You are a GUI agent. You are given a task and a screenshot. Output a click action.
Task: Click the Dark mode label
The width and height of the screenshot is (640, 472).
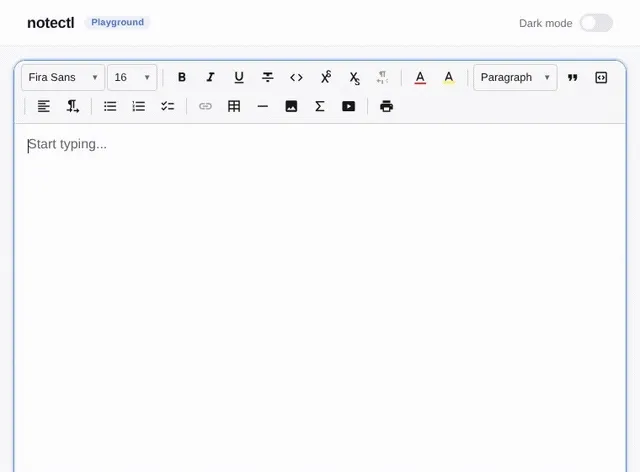coord(546,23)
